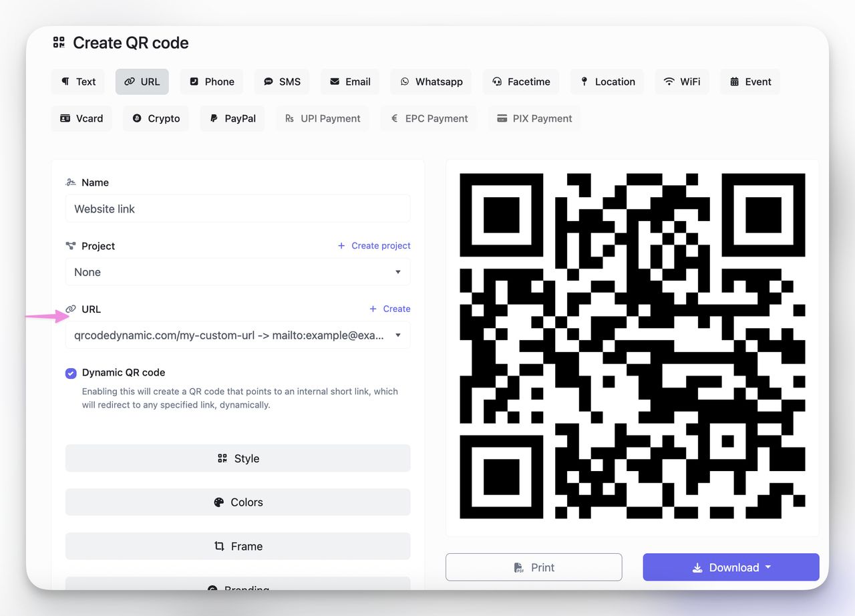Click the Print button
This screenshot has height=616, width=855.
coord(534,567)
